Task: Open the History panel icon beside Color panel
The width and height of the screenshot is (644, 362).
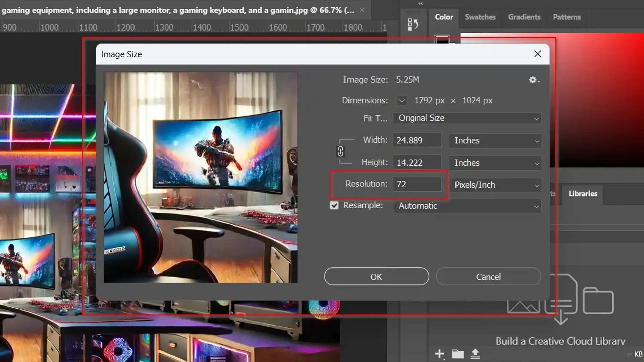Action: 413,24
